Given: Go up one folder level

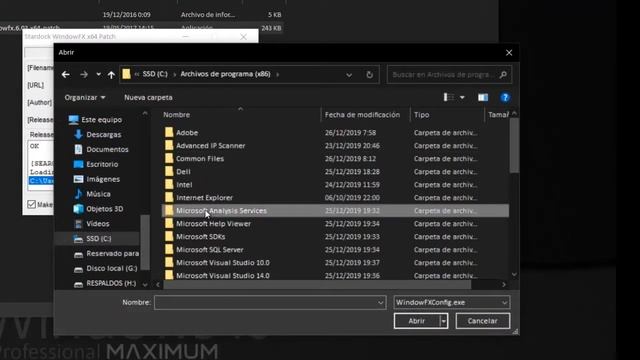Looking at the screenshot, I should pyautogui.click(x=111, y=74).
